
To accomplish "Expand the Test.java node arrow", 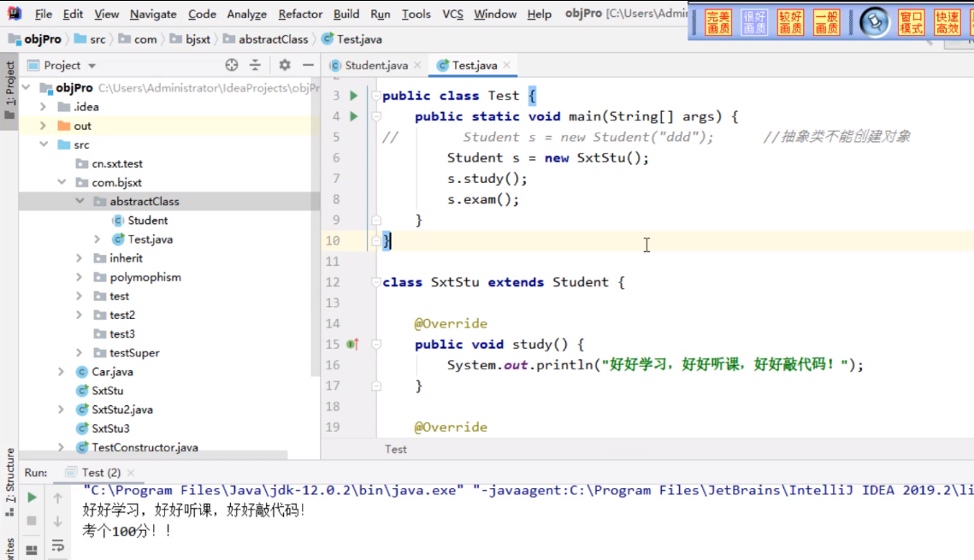I will pyautogui.click(x=97, y=239).
